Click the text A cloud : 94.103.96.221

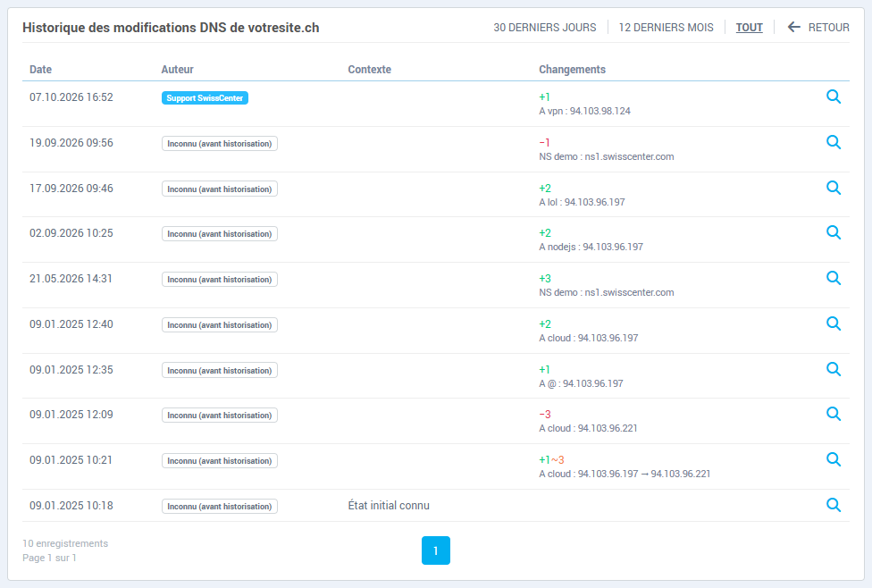[588, 428]
